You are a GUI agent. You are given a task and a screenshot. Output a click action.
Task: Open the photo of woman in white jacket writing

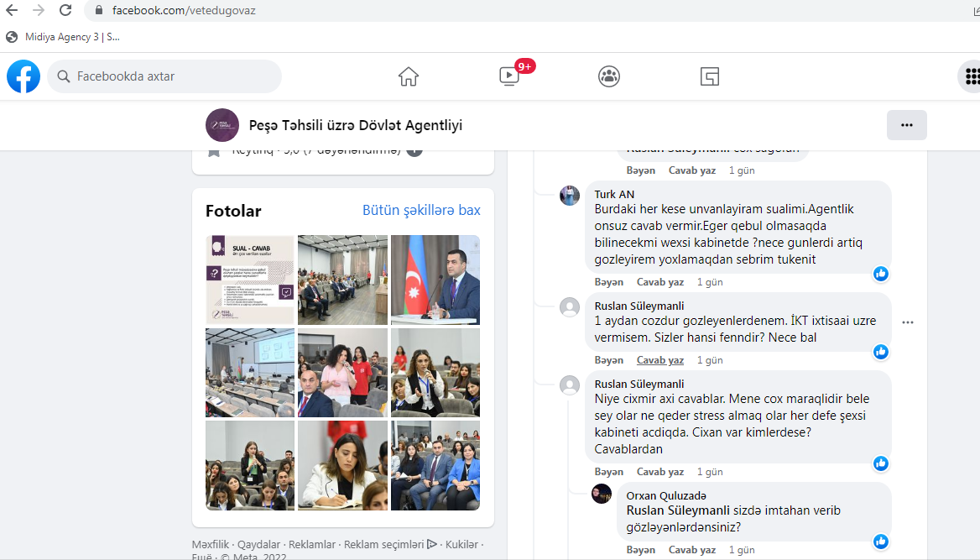pos(342,465)
